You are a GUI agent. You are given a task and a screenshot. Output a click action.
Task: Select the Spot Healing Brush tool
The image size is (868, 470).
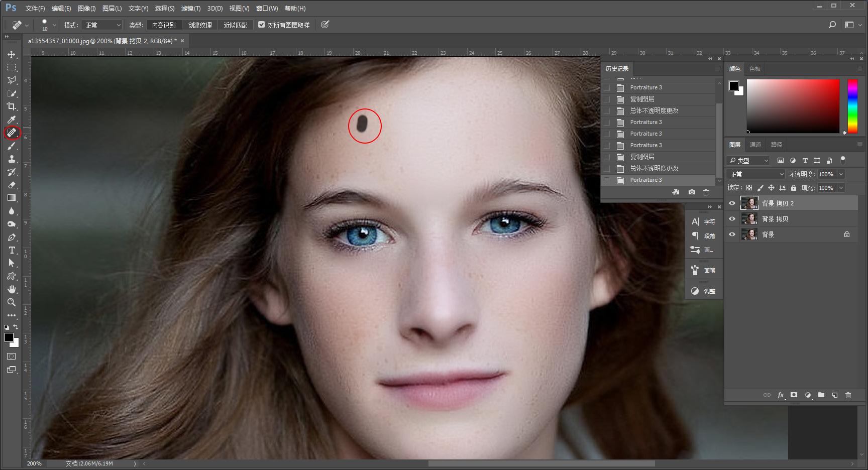tap(12, 133)
